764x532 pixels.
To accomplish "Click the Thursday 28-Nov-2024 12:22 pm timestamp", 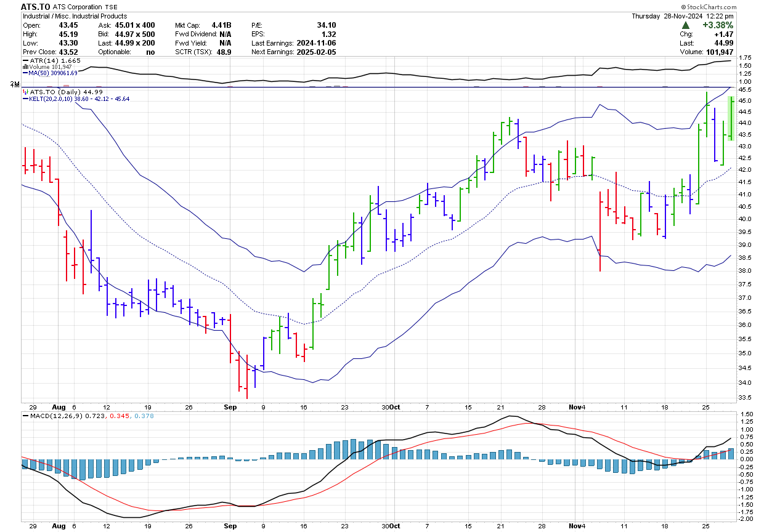I will click(683, 16).
